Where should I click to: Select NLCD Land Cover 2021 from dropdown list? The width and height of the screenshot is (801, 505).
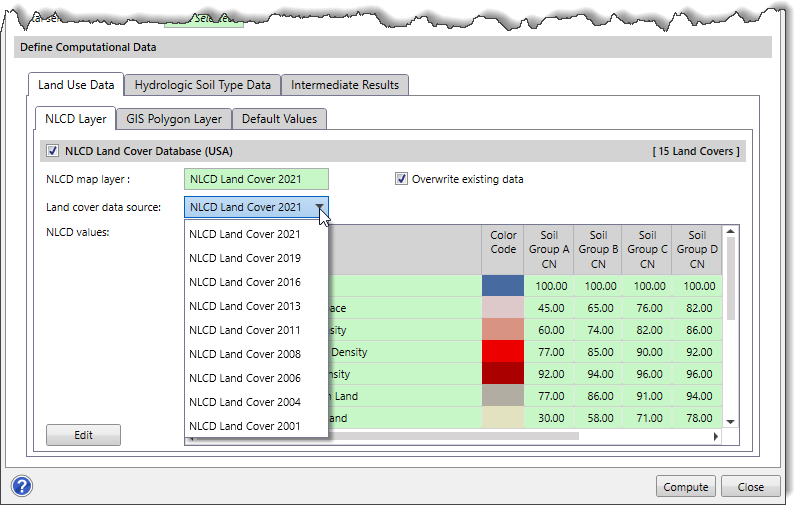point(256,234)
